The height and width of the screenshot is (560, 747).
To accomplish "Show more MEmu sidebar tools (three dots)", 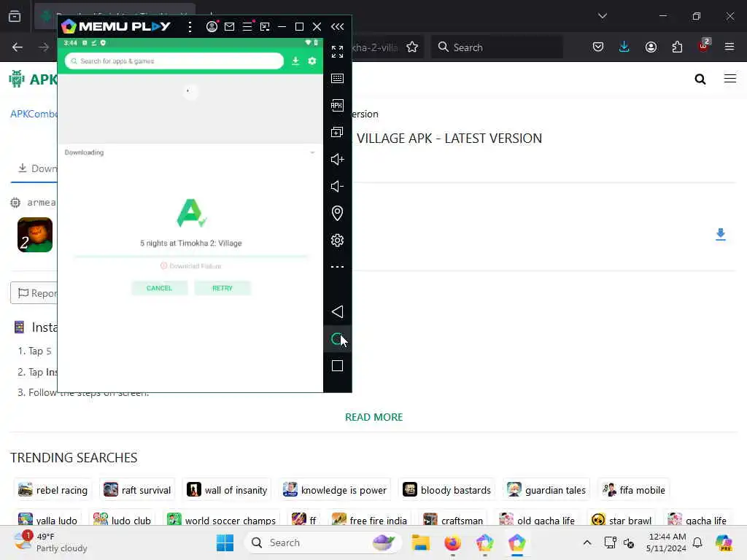I will pyautogui.click(x=337, y=267).
